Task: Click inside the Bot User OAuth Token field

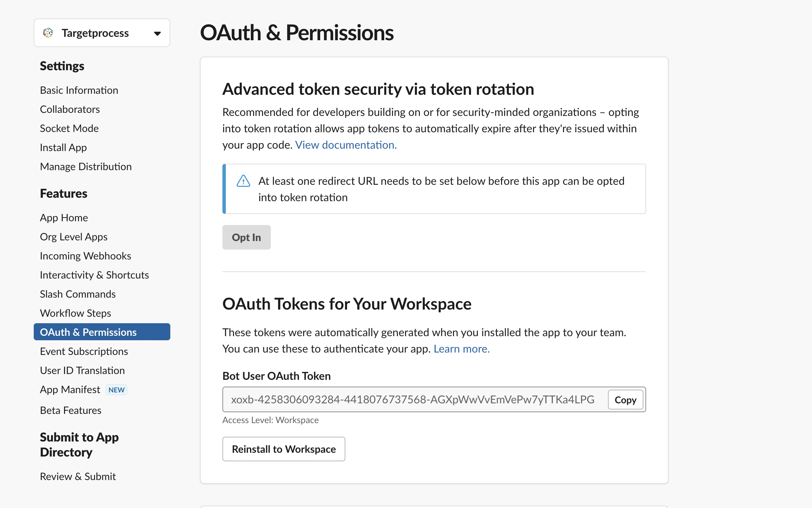Action: tap(412, 400)
